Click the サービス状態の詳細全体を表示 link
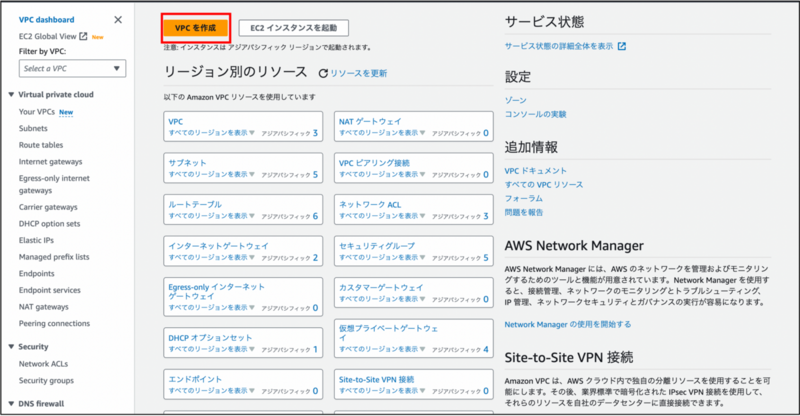 tap(559, 46)
